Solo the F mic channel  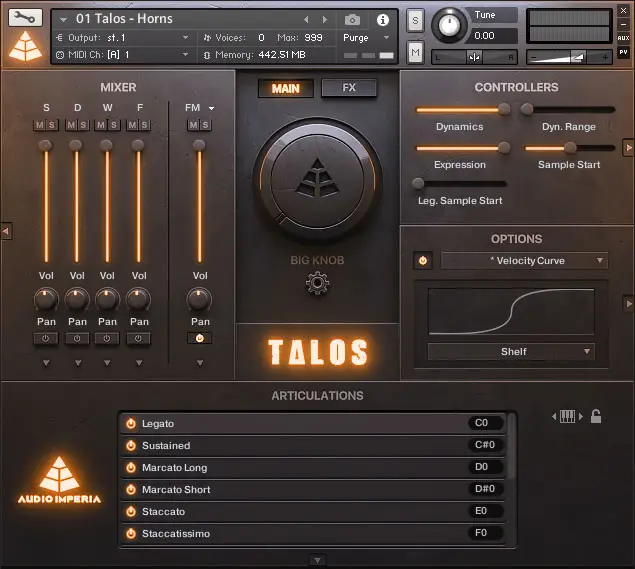click(x=144, y=125)
